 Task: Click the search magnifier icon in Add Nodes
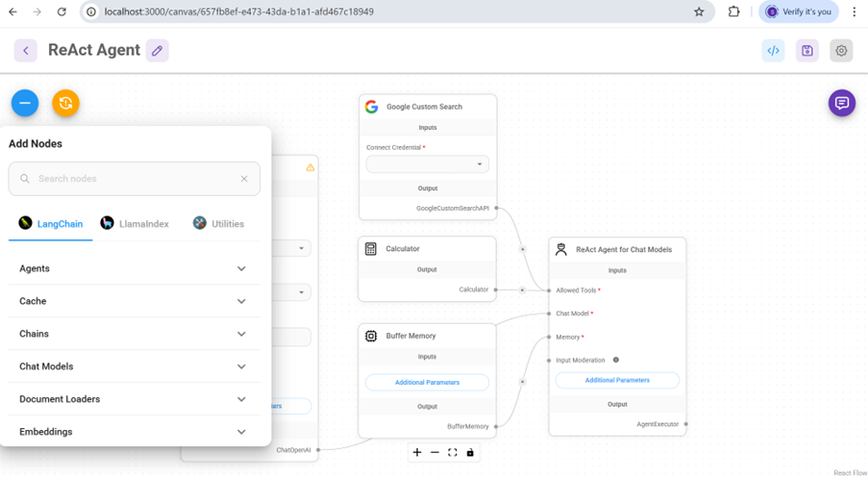click(x=25, y=179)
